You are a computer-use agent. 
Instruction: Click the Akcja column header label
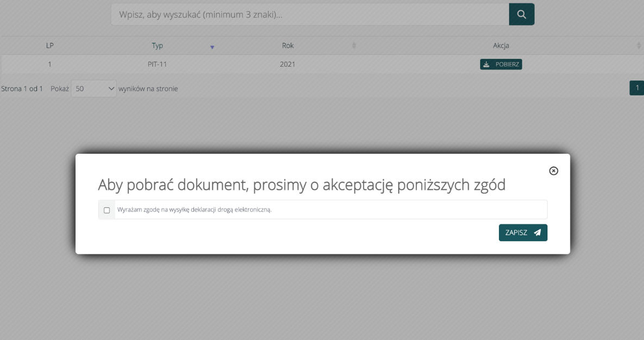pos(501,46)
